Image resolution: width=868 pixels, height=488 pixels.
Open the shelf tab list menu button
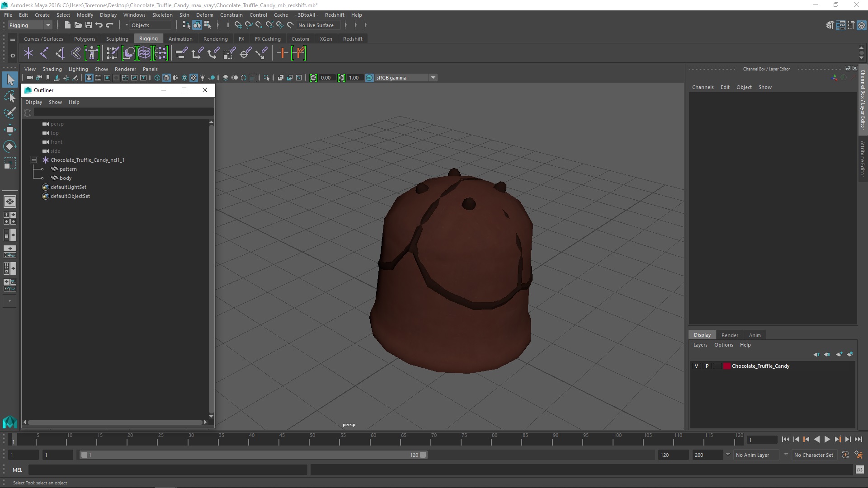click(x=13, y=40)
